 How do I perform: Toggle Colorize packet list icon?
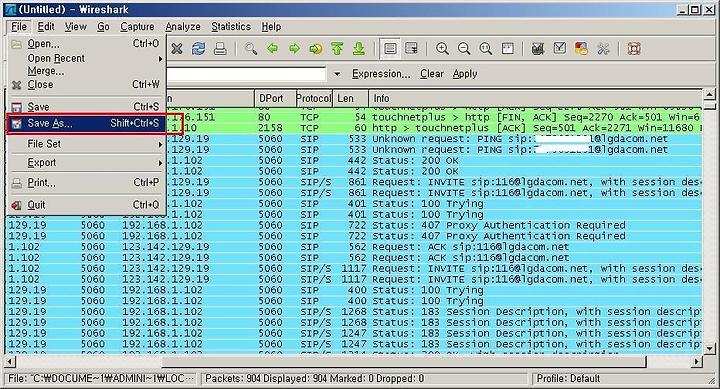click(390, 49)
